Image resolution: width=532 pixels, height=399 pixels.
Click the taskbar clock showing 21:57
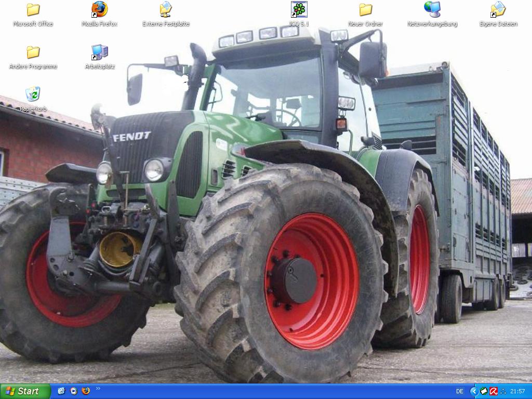[x=517, y=391]
